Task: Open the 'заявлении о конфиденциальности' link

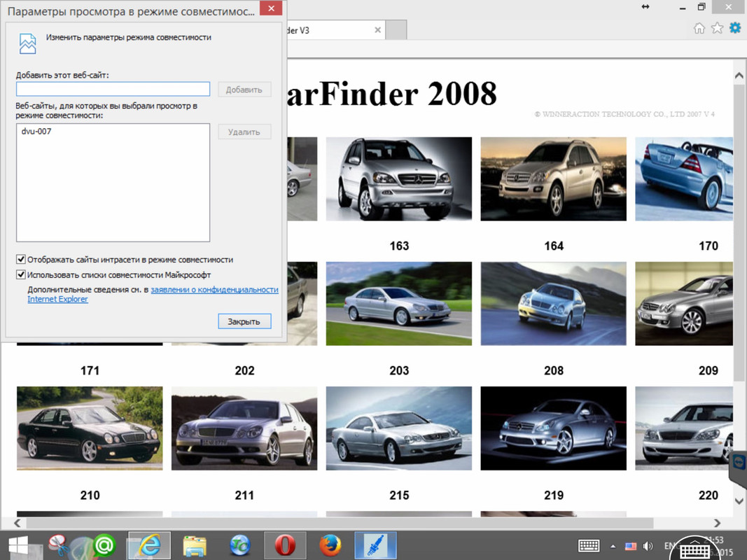Action: (x=214, y=289)
